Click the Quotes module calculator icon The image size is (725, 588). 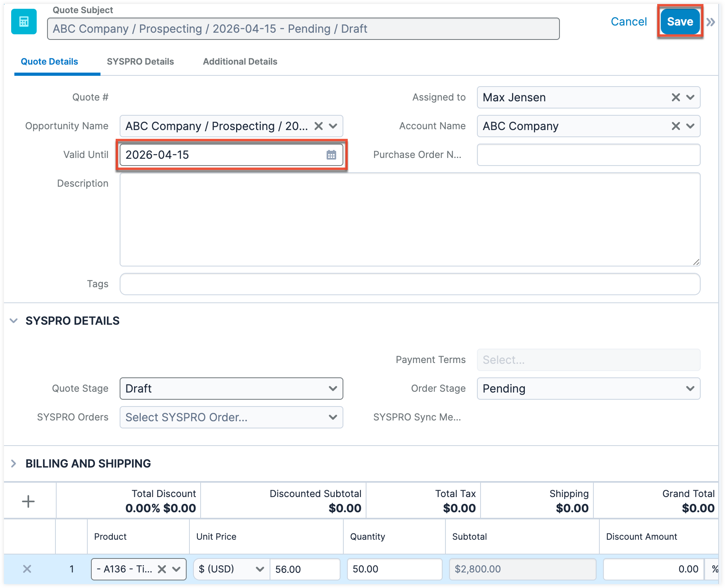click(x=24, y=22)
